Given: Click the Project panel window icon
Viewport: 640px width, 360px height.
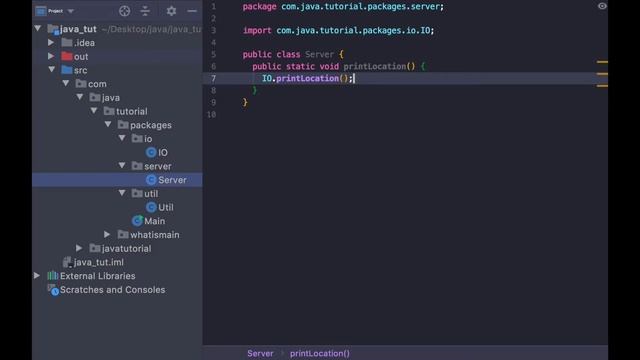Looking at the screenshot, I should [x=41, y=11].
